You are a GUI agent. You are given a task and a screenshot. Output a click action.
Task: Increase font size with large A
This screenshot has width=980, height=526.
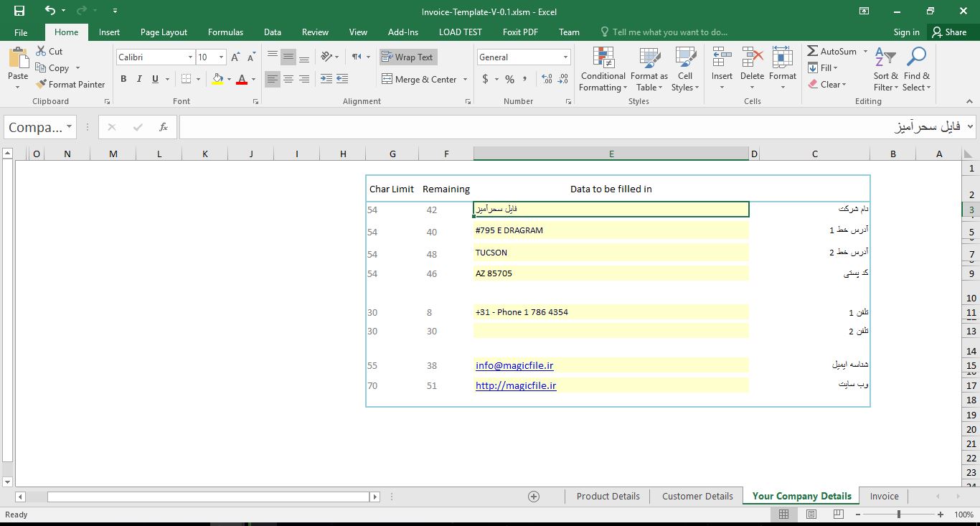click(235, 57)
